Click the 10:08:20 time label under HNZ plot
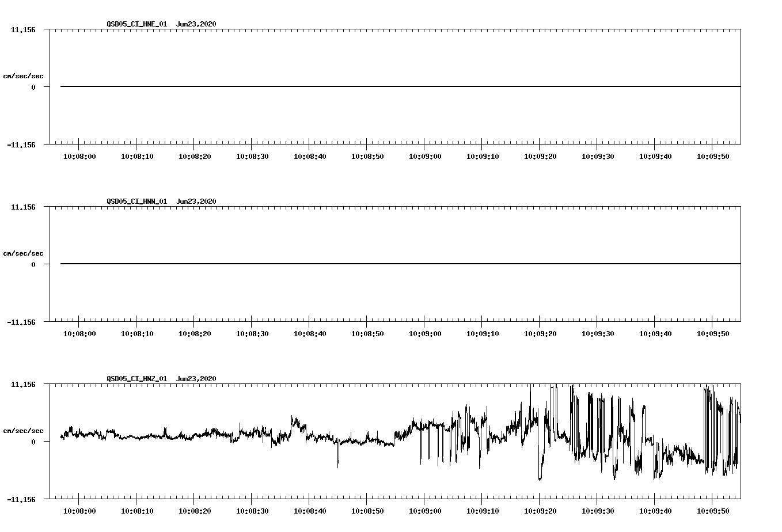Screen dimensions: 782x532 195,511
